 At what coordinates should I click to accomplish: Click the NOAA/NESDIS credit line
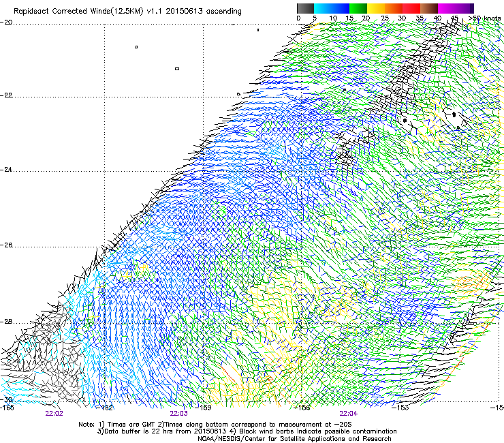click(294, 439)
